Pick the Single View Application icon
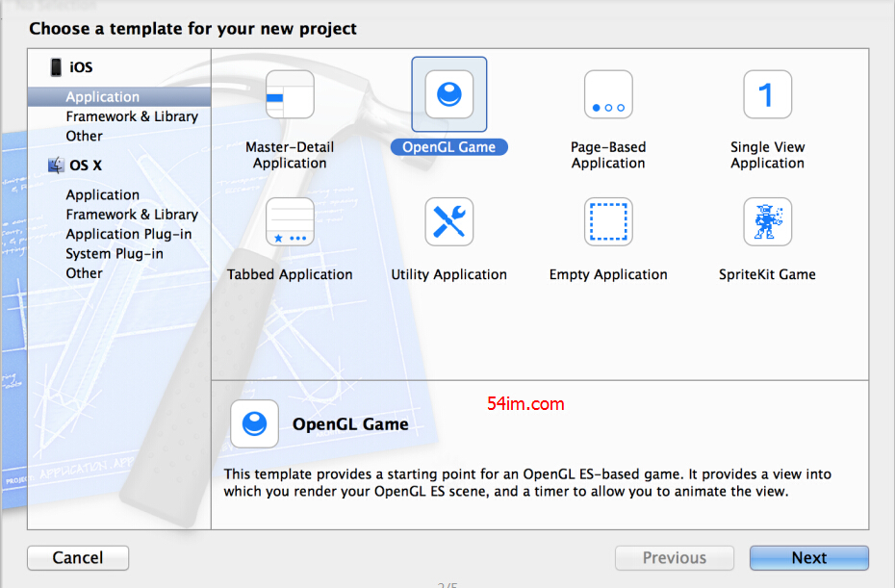The height and width of the screenshot is (588, 895). click(767, 95)
